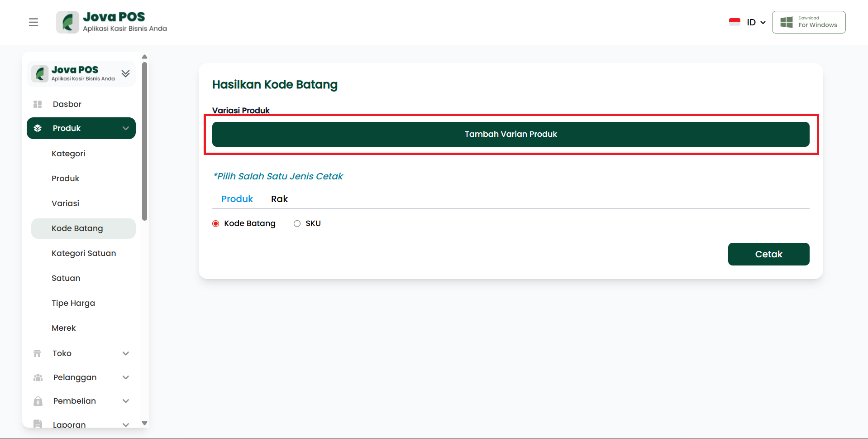Select the Kode Batang radio option
This screenshot has width=868, height=439.
tap(216, 223)
